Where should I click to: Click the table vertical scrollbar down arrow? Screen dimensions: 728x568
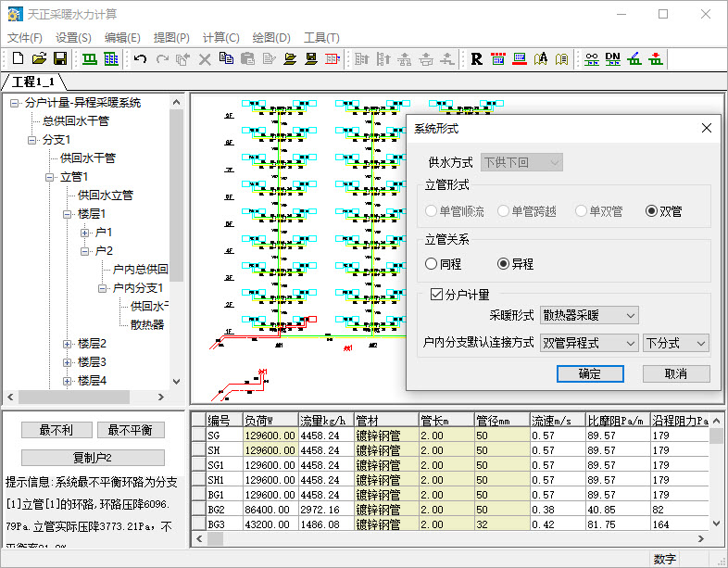pos(716,524)
